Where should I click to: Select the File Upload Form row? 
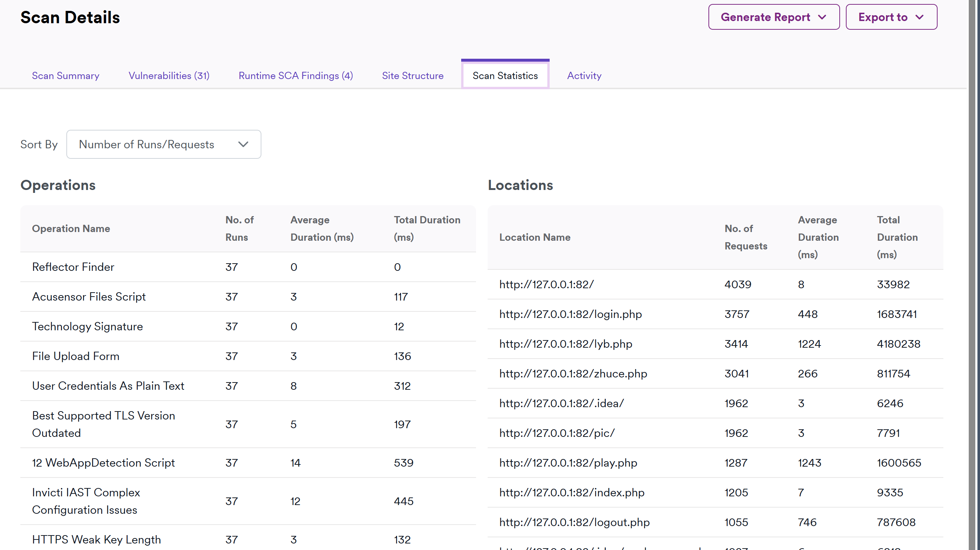coord(76,356)
